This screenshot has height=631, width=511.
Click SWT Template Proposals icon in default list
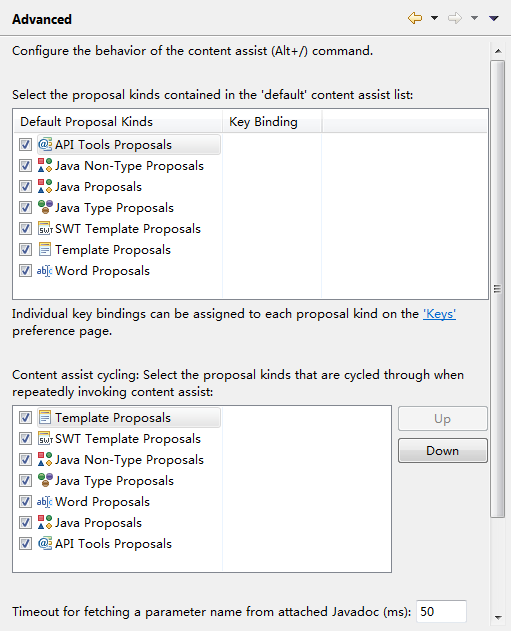45,228
